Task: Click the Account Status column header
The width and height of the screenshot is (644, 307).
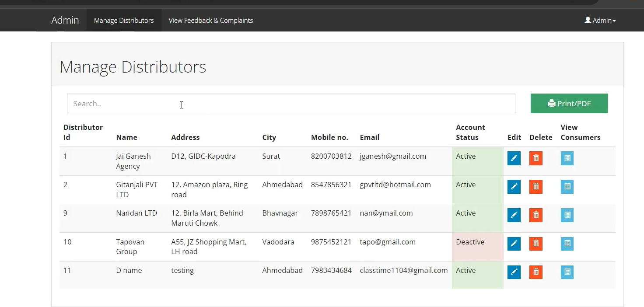Action: tap(470, 132)
